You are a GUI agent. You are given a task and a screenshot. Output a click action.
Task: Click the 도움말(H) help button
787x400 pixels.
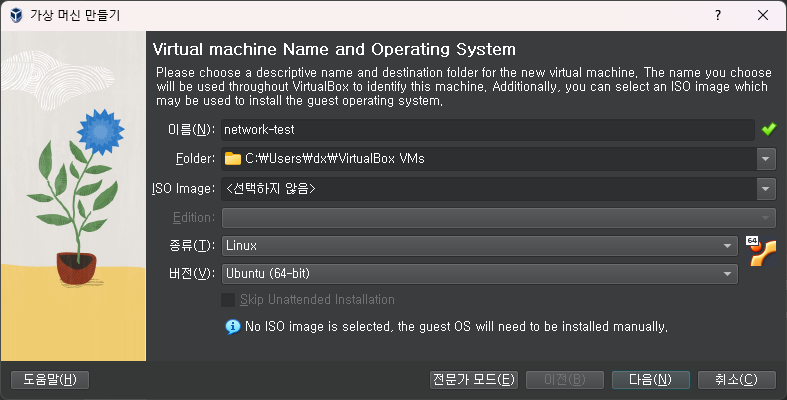click(50, 379)
